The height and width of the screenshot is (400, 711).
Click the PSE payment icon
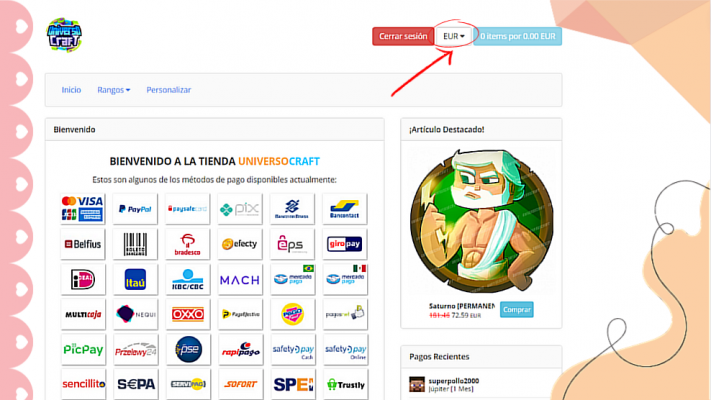pyautogui.click(x=188, y=350)
